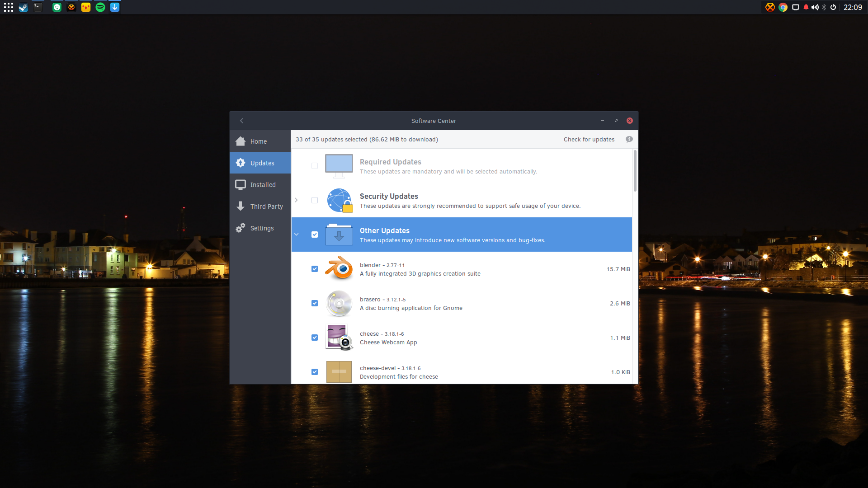The width and height of the screenshot is (868, 488).
Task: Uncheck the Other Updates checkbox
Action: click(315, 235)
